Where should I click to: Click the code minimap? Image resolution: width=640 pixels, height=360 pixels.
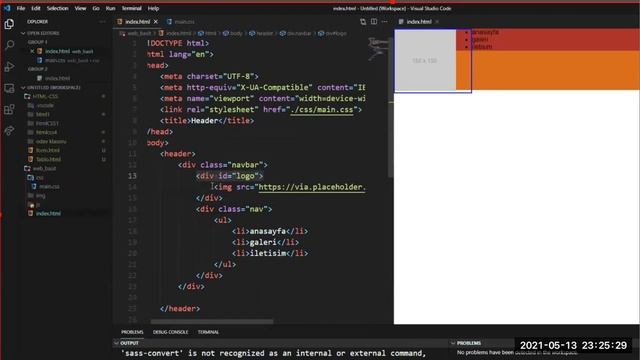pos(378,49)
